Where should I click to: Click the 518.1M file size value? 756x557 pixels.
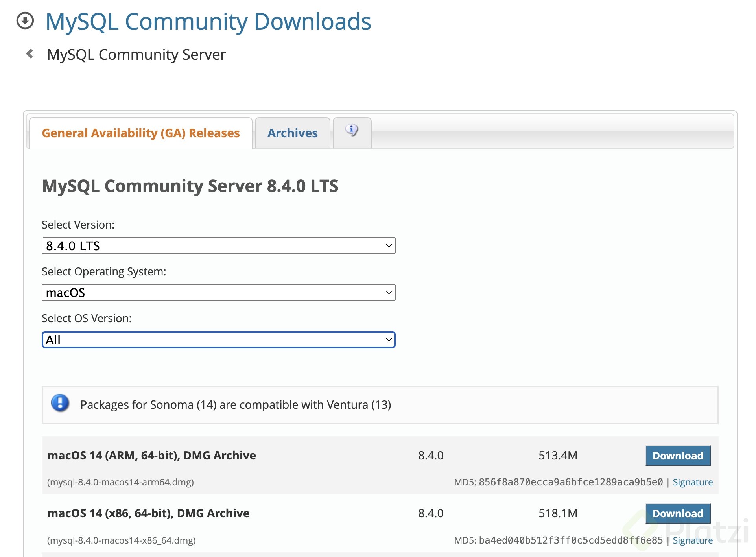point(558,513)
